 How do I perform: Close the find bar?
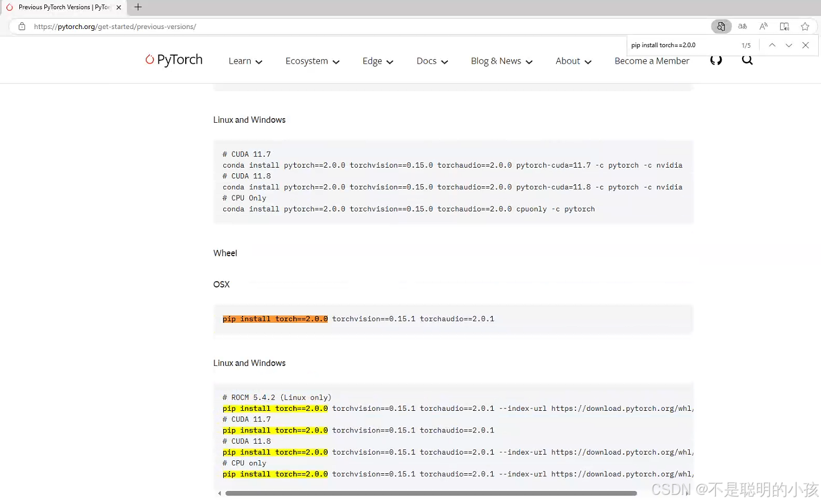[x=806, y=45]
